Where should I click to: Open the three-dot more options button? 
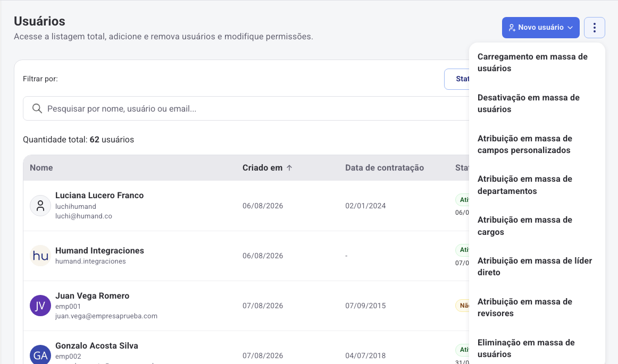pos(595,28)
